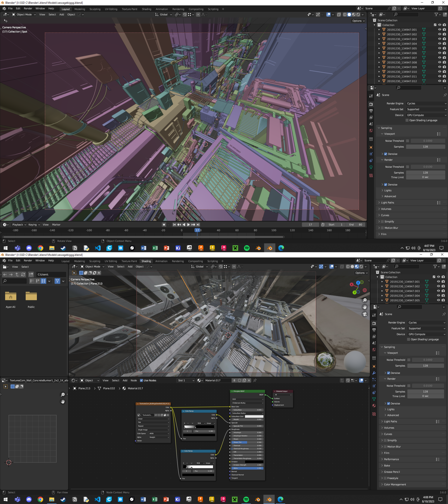Hide 20191230_134947.009 with its eye icon
Image resolution: width=448 pixels, height=504 pixels.
tap(439, 67)
